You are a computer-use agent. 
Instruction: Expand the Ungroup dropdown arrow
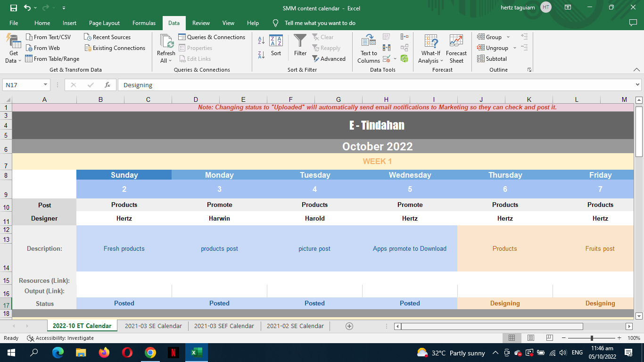pyautogui.click(x=514, y=48)
